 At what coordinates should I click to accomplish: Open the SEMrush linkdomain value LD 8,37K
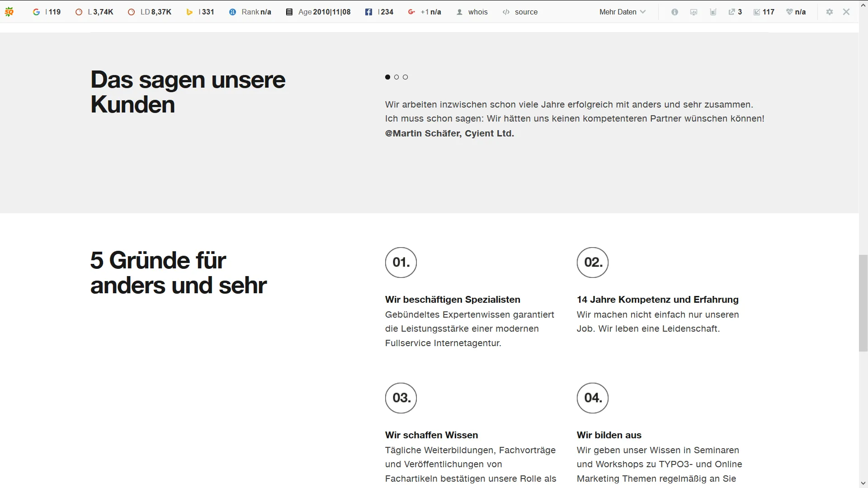pyautogui.click(x=150, y=12)
